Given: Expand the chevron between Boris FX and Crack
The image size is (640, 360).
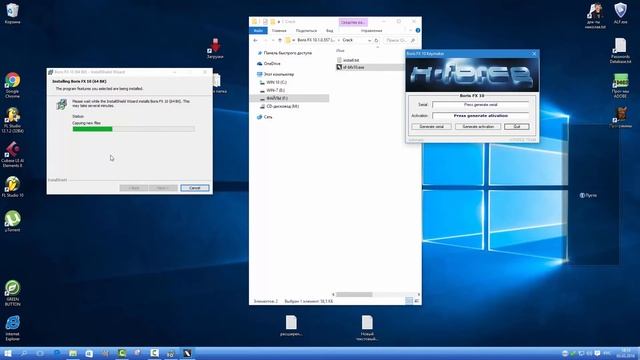Looking at the screenshot, I should tap(338, 40).
